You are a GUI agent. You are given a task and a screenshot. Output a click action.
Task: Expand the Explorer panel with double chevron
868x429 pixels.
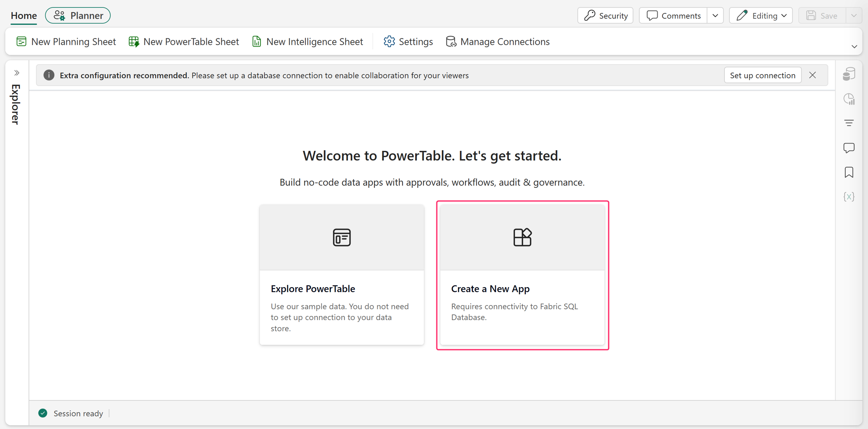(x=17, y=73)
